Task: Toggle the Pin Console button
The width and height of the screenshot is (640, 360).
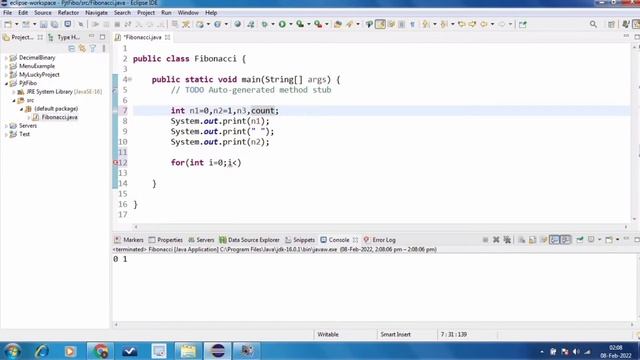Action: coord(580,240)
